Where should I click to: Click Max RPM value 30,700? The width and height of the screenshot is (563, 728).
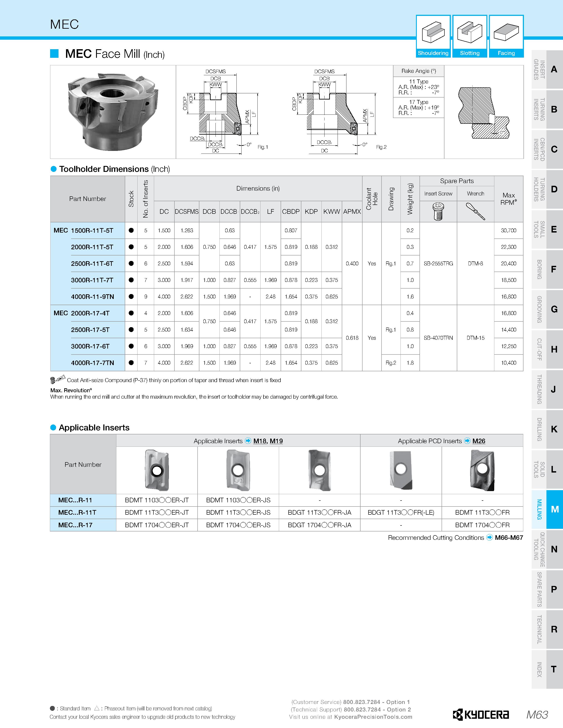509,230
